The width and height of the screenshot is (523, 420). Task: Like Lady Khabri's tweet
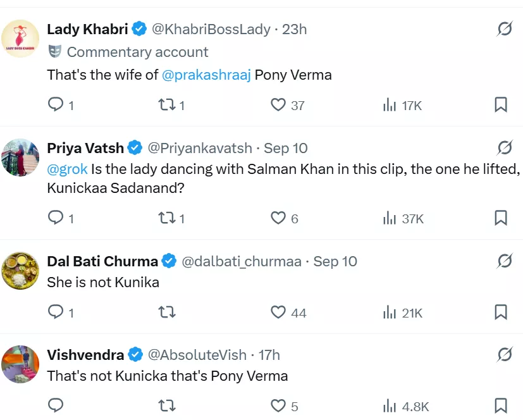(x=278, y=105)
